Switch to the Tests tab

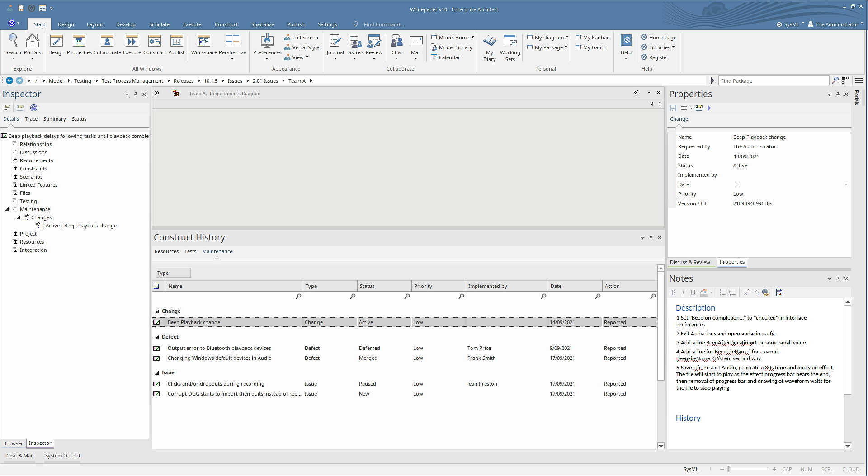190,251
